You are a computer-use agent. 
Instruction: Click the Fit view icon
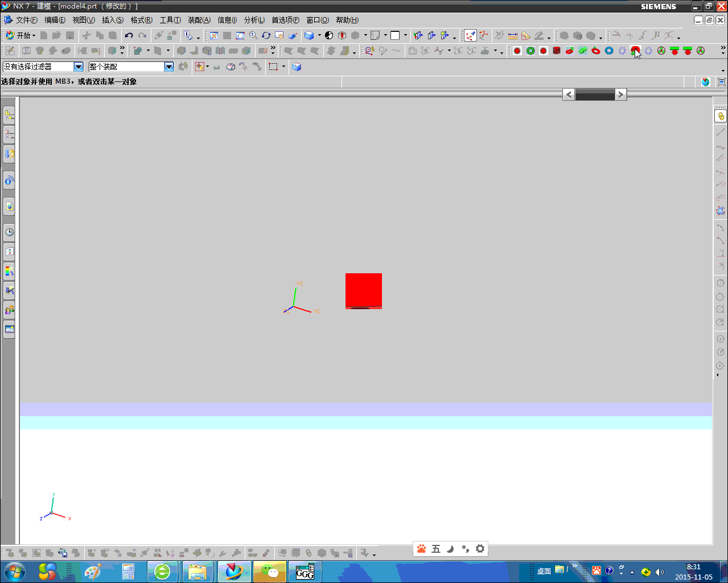coord(214,35)
